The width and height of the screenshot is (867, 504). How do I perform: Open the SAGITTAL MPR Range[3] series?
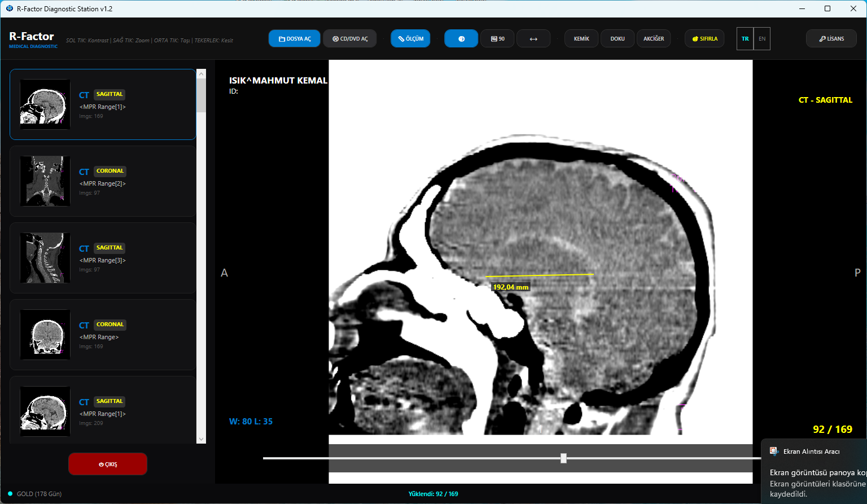click(x=103, y=258)
